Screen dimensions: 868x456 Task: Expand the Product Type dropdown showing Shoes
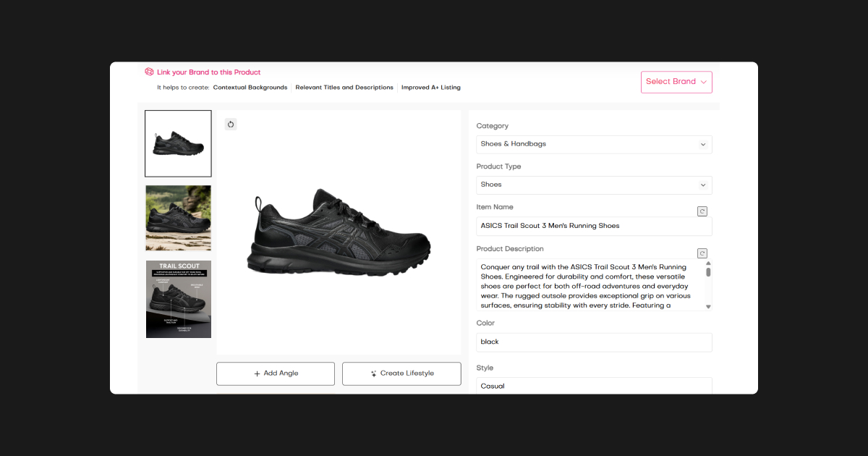click(x=594, y=185)
